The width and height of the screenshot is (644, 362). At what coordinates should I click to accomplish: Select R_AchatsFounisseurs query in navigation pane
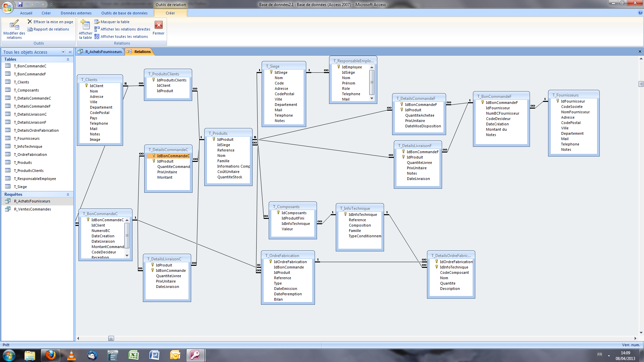[x=37, y=201]
